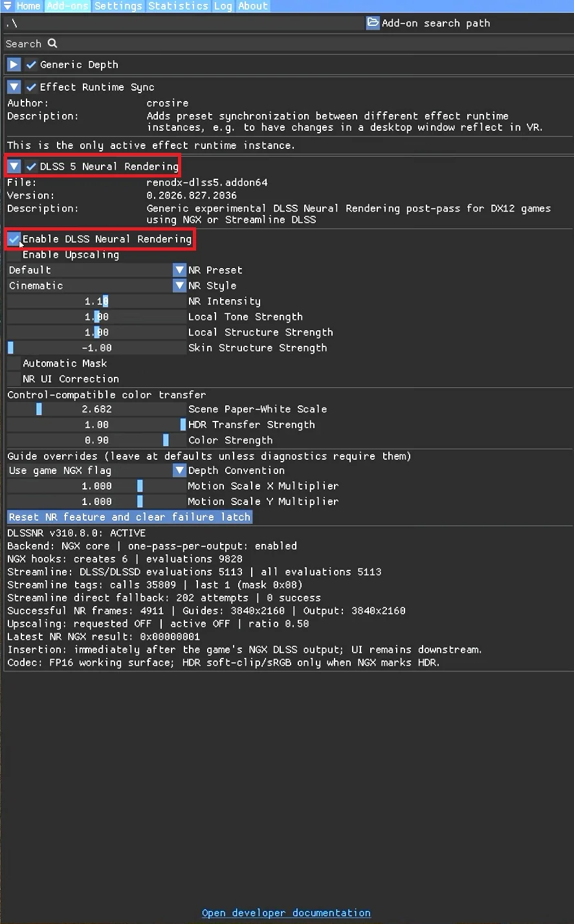Click the file name renodx-dlss5.addon64
This screenshot has height=924, width=574.
207,183
